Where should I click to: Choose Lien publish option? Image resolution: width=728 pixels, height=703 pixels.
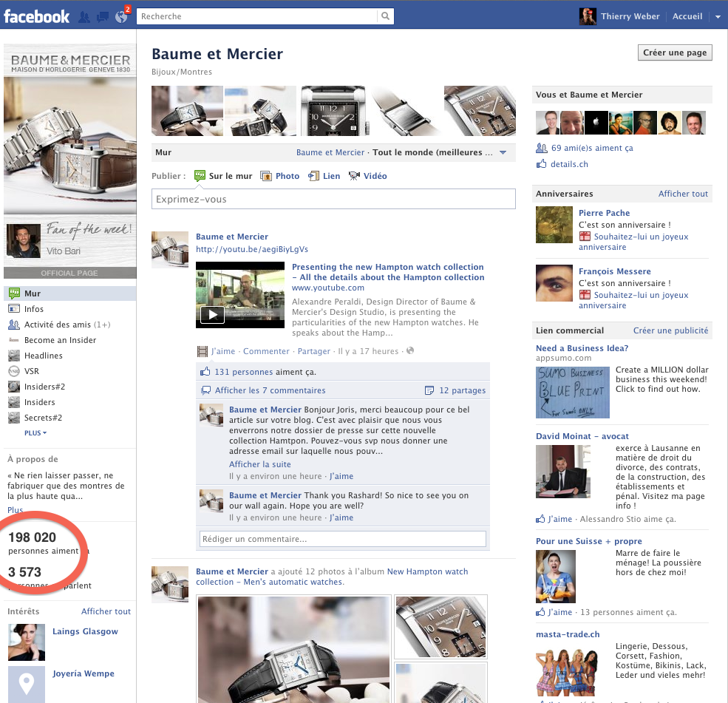point(324,176)
